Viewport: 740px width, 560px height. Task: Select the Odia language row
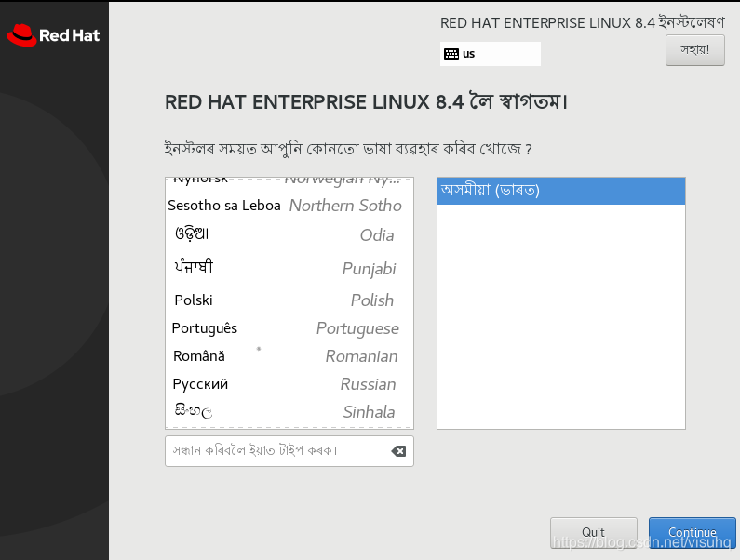[x=289, y=234]
